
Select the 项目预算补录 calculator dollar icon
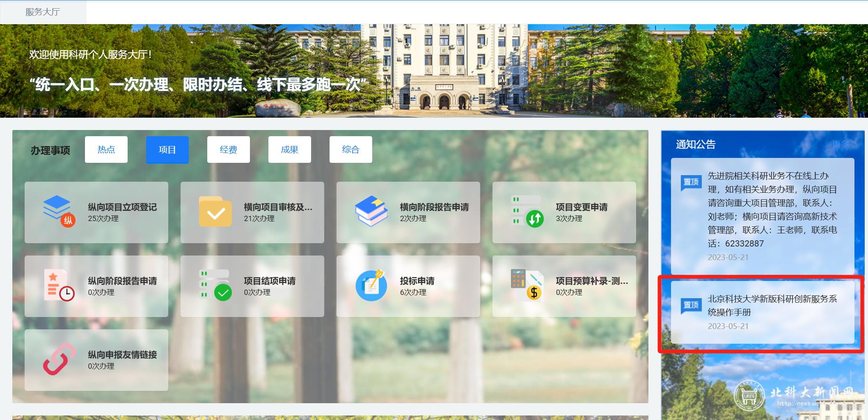[x=527, y=285]
